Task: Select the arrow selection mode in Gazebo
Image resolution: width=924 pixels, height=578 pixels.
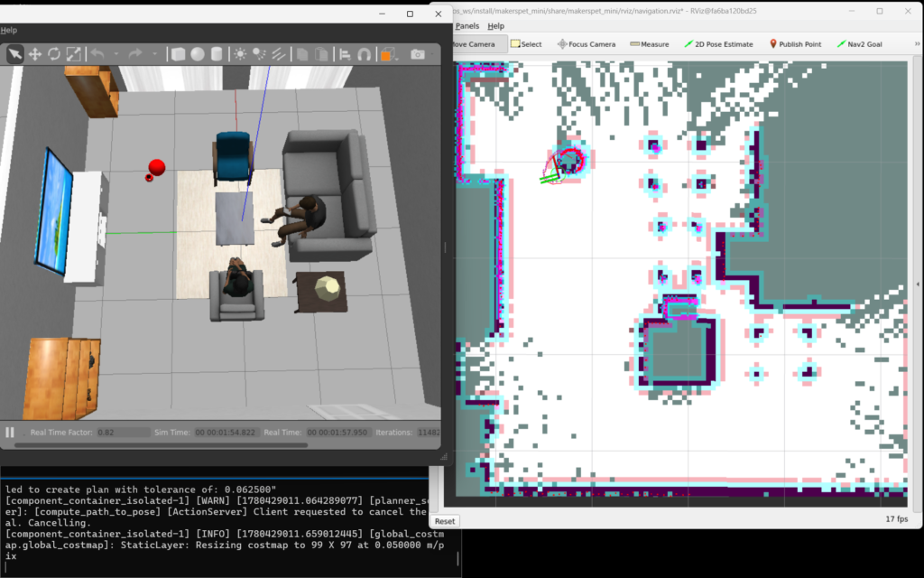Action: [x=14, y=54]
